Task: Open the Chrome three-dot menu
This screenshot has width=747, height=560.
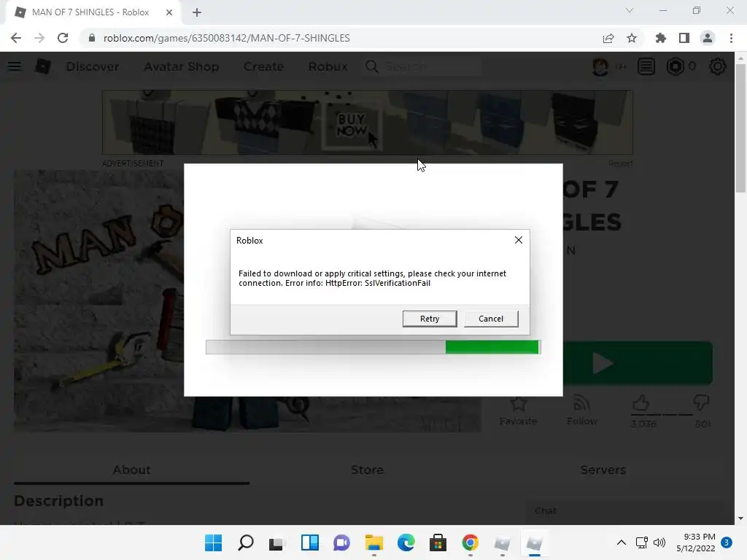Action: point(731,38)
